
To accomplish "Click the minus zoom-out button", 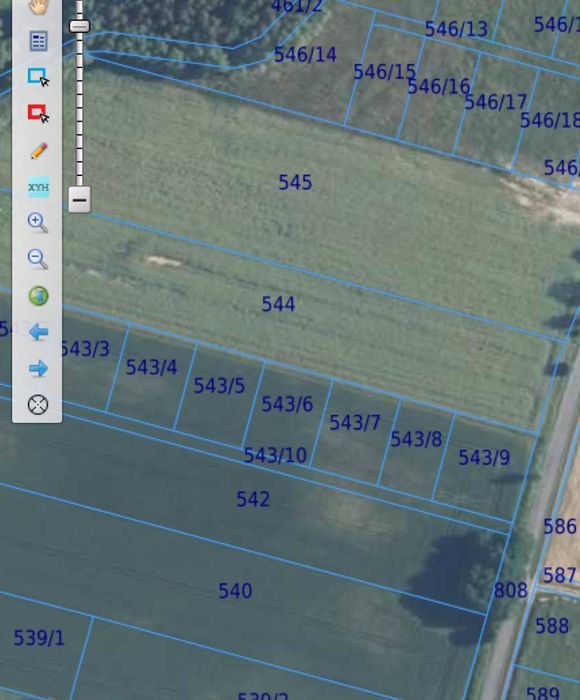I will coord(80,200).
